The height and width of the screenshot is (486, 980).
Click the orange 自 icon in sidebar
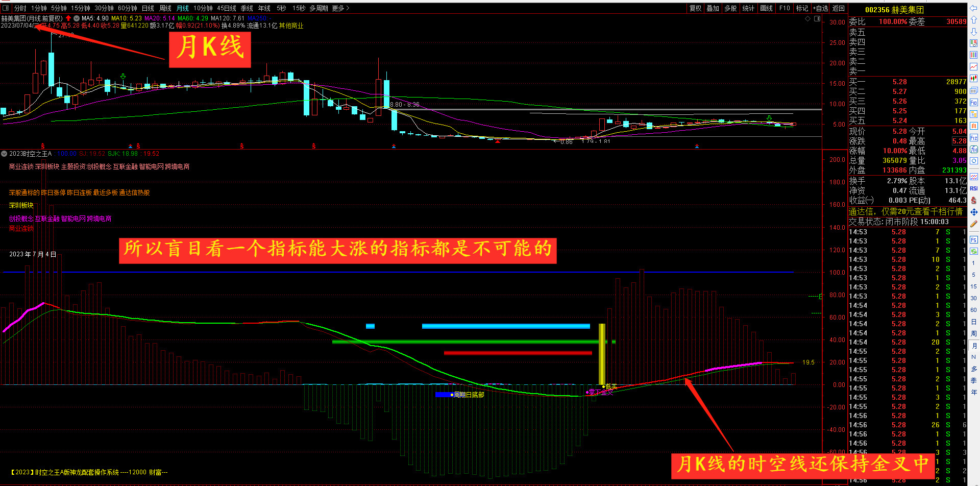[x=974, y=126]
